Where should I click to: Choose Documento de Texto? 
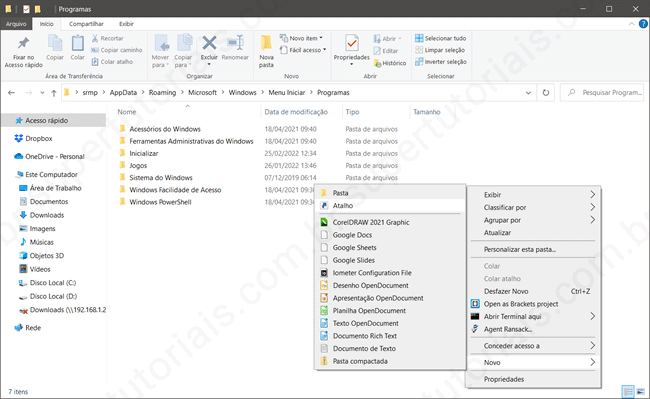pos(390,349)
